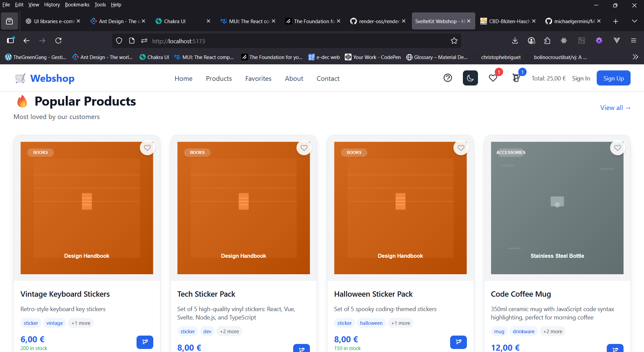
Task: Open Code Coffee Mug product image
Action: 557,208
